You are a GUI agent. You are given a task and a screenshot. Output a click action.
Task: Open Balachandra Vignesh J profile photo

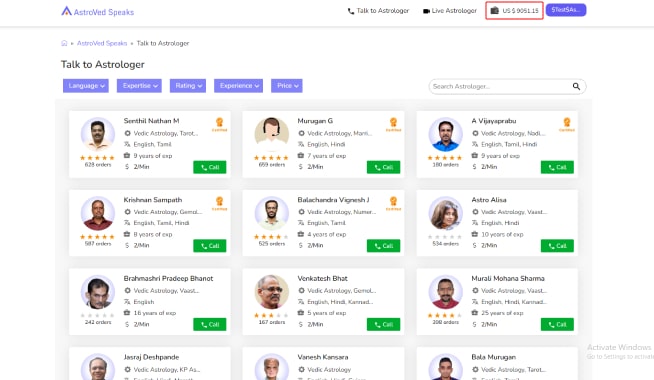pyautogui.click(x=272, y=213)
